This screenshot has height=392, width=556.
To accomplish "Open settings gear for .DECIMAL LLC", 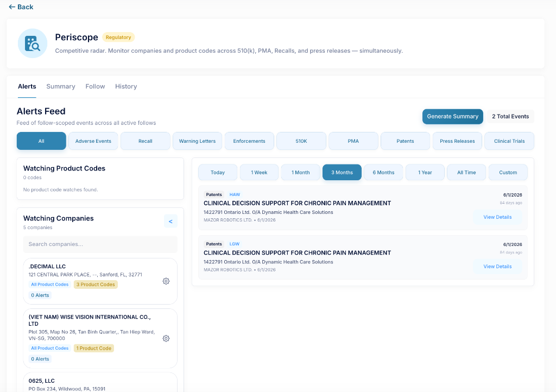I will pyautogui.click(x=166, y=281).
